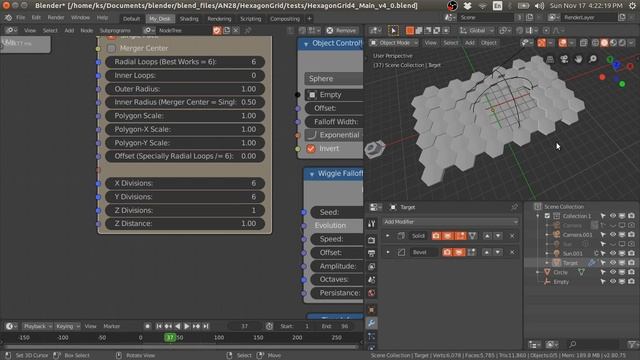
Task: Play the animation forward
Action: coord(187,326)
